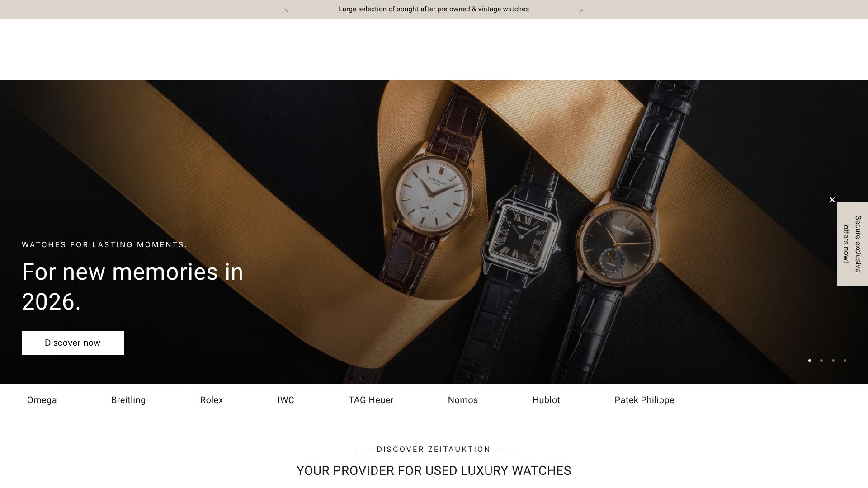Go to previous announcement with left chevron
868x488 pixels.
pyautogui.click(x=286, y=9)
